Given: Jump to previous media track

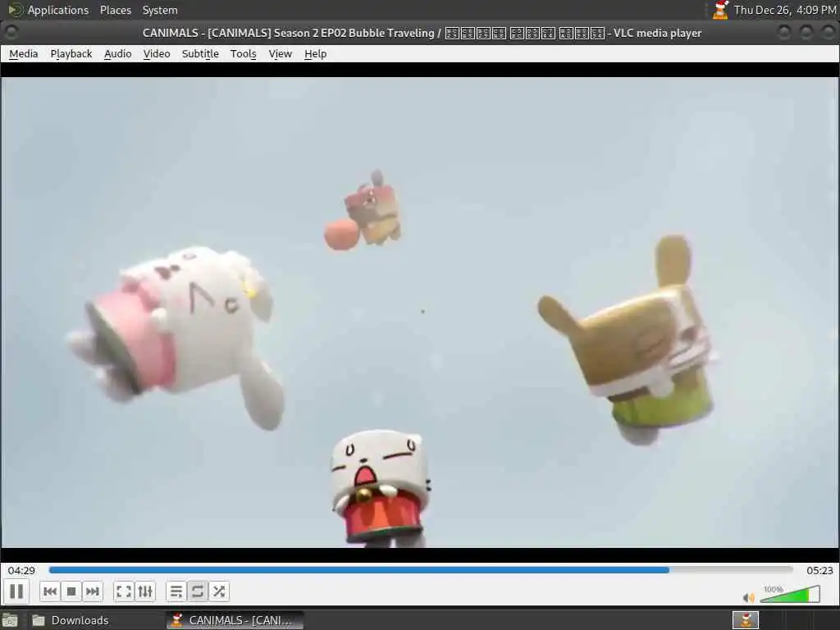Looking at the screenshot, I should 50,591.
